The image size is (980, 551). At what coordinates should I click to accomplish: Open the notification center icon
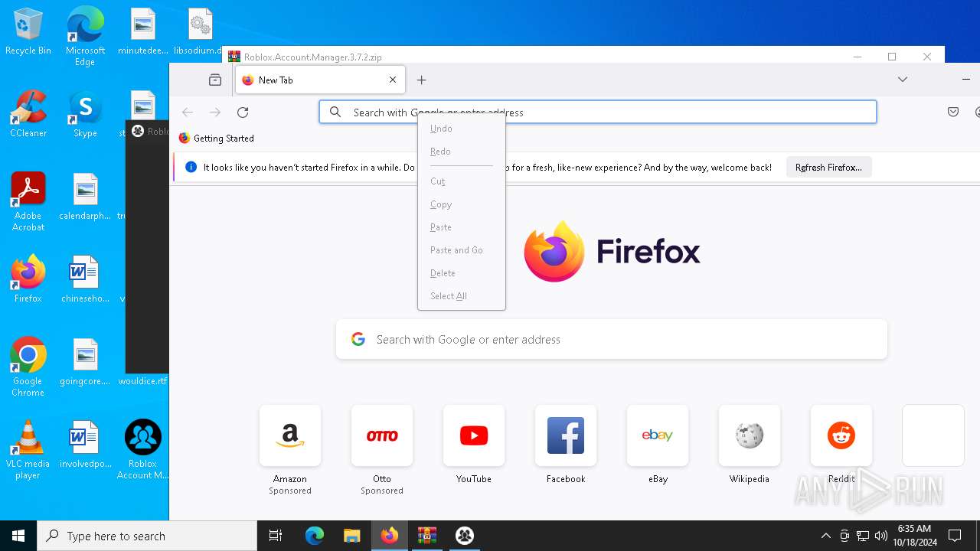pos(955,536)
